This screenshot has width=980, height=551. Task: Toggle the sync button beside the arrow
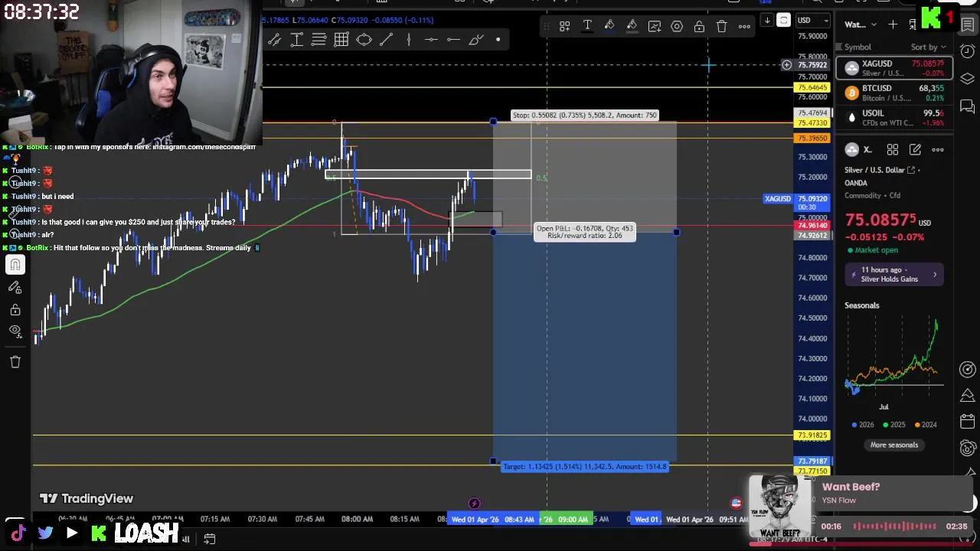tap(783, 21)
